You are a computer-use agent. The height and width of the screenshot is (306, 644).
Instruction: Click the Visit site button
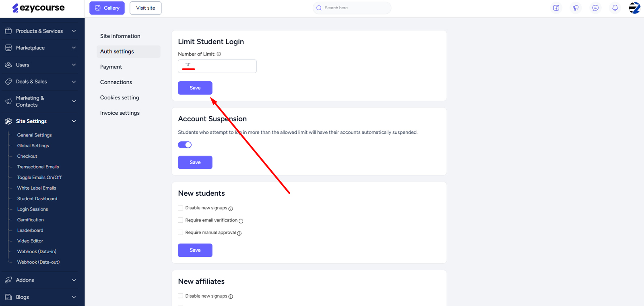coord(145,8)
